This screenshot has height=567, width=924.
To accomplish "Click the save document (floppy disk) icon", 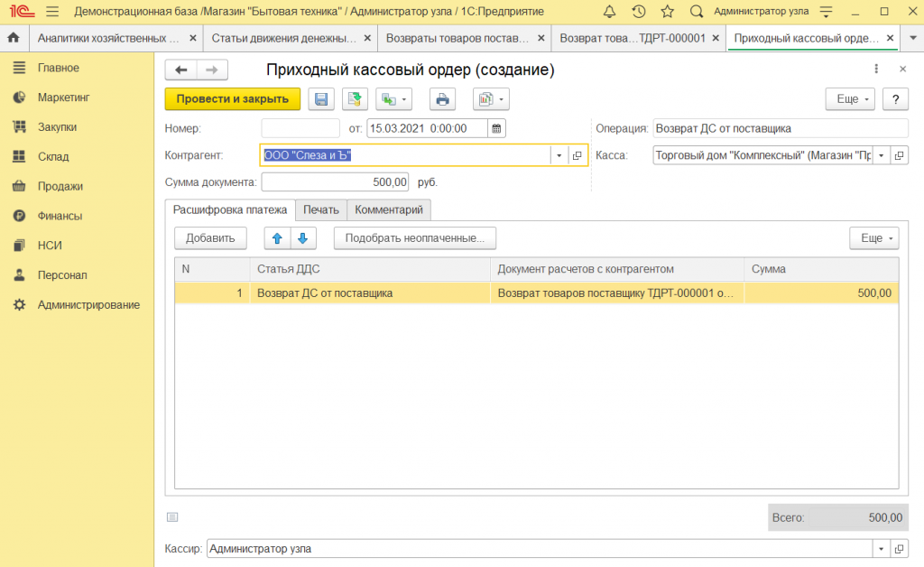I will click(321, 99).
